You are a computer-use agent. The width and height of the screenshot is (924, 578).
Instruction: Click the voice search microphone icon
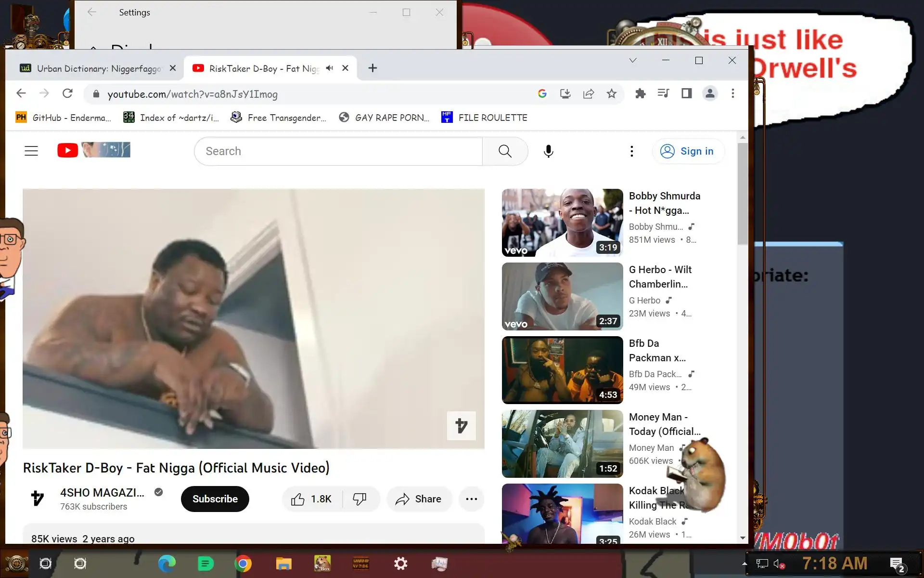tap(548, 151)
